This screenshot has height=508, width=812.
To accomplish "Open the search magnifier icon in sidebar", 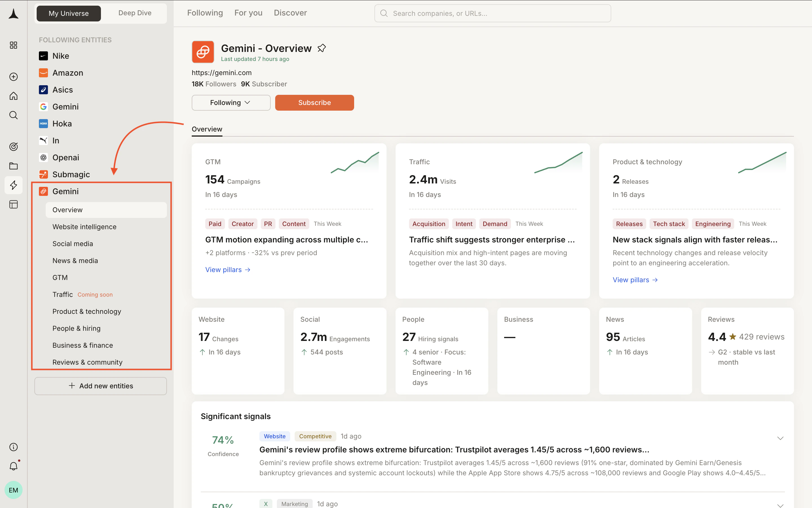I will 14,115.
